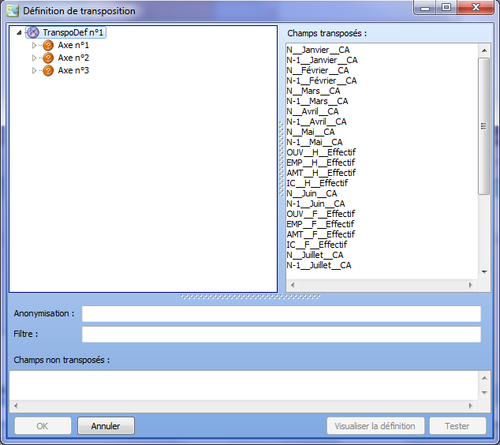Select the orange icon of Axe n°1
The image size is (500, 445).
pyautogui.click(x=48, y=45)
